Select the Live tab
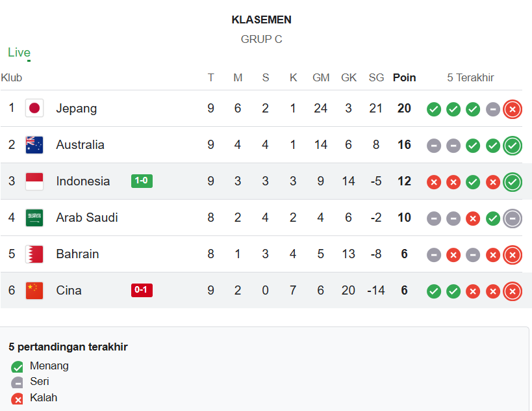 (x=19, y=53)
